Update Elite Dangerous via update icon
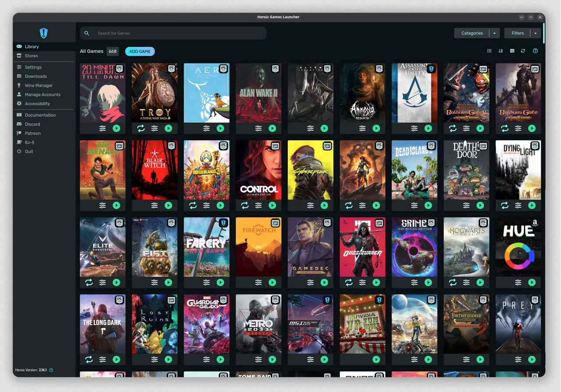The image size is (561, 392). [x=89, y=283]
